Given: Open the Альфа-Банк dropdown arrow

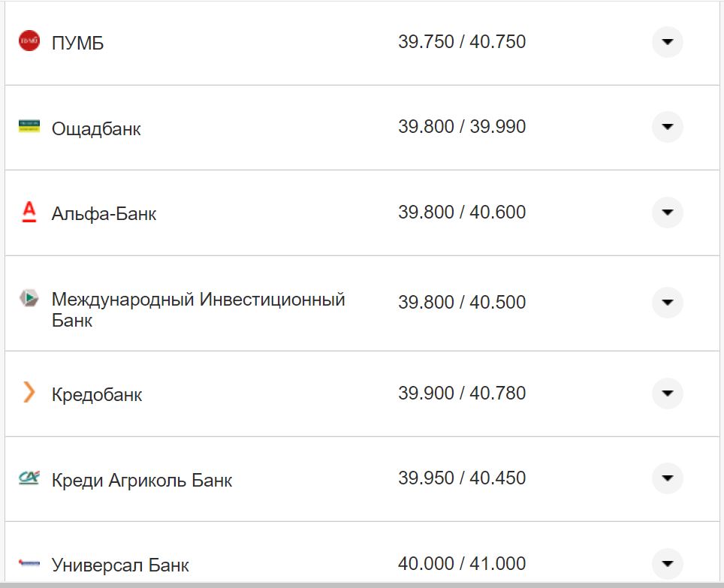Looking at the screenshot, I should pyautogui.click(x=667, y=212).
